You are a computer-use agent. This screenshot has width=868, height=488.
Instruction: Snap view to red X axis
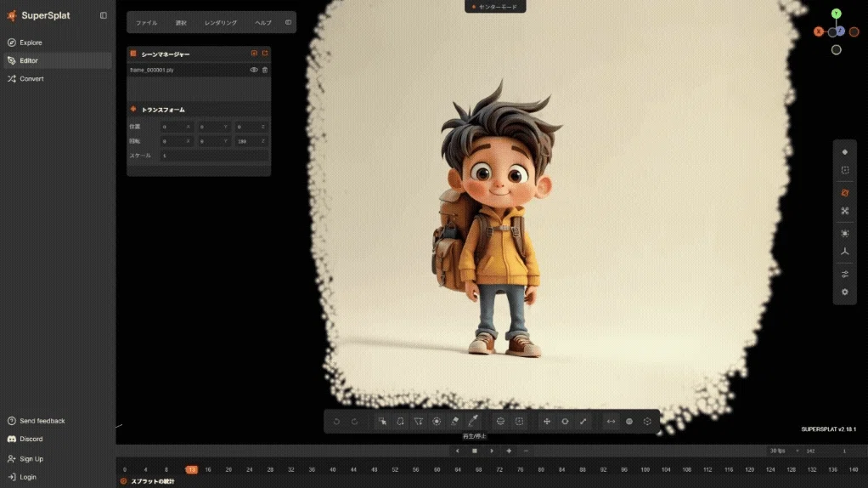pos(818,31)
